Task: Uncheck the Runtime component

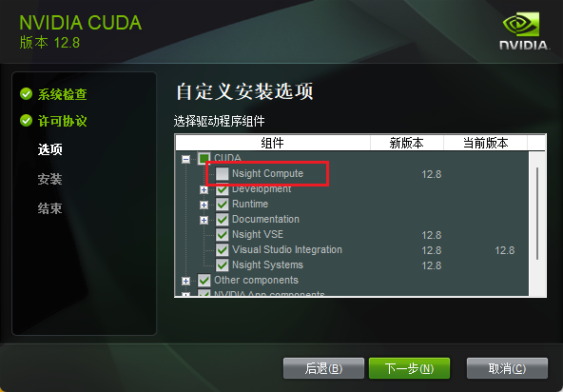Action: click(222, 204)
